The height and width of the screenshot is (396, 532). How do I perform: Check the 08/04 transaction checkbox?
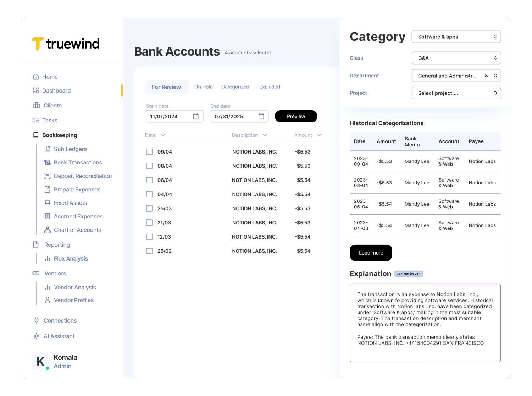[149, 166]
